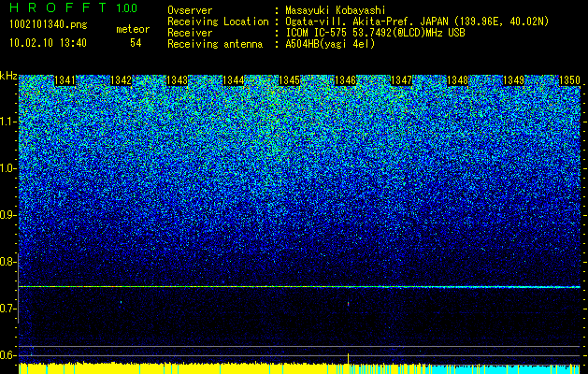
Task: Click the 1350 time marker
Action: 569,80
